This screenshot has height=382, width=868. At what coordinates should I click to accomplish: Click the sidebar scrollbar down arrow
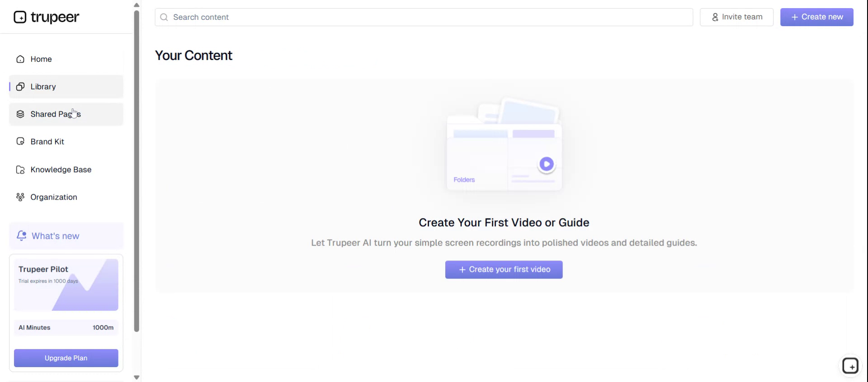tap(137, 377)
